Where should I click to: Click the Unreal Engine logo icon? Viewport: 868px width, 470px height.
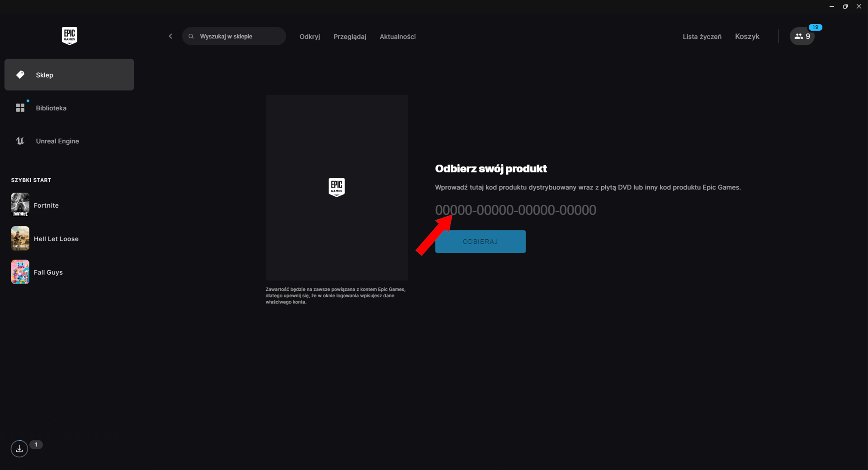coord(20,141)
